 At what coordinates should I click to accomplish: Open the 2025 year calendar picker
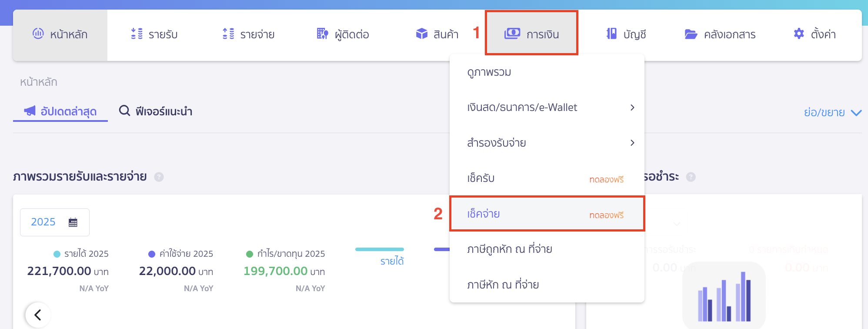point(73,222)
